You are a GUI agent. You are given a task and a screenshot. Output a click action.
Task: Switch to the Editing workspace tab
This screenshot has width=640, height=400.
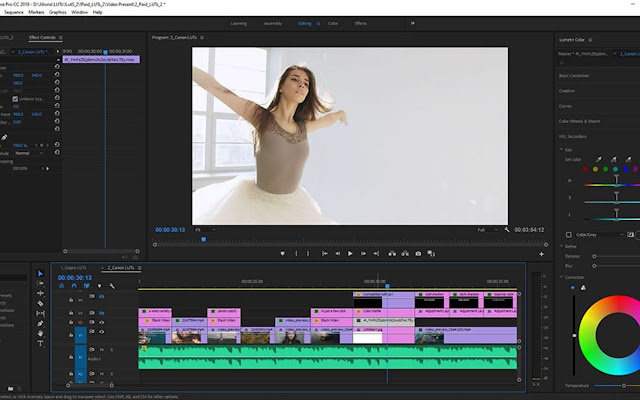pos(303,22)
